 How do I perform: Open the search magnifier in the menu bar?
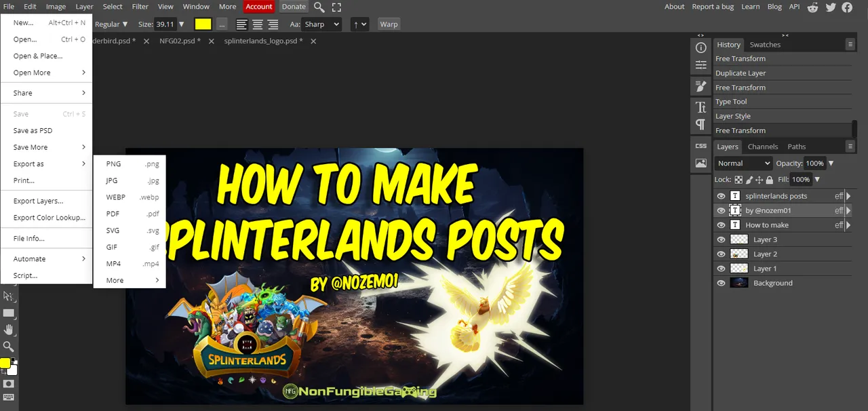319,7
